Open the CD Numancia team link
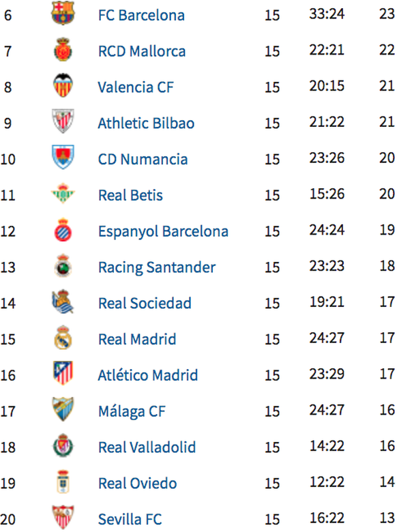This screenshot has width=397, height=532. coord(143,159)
